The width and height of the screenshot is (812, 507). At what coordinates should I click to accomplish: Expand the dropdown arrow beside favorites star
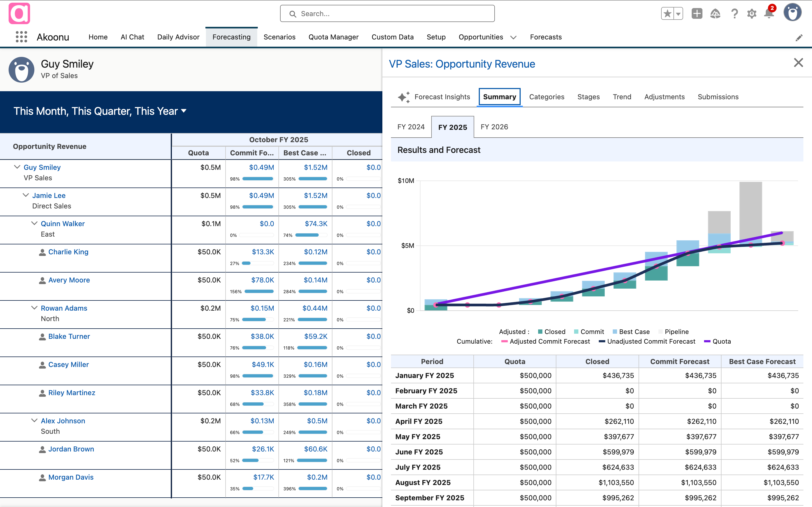pos(678,13)
